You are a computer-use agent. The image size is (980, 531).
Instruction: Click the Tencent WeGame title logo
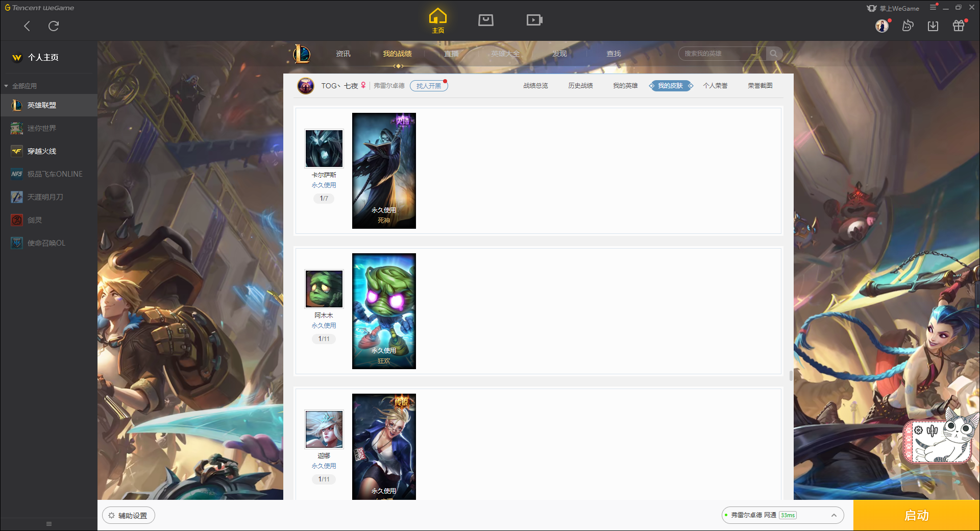(39, 8)
